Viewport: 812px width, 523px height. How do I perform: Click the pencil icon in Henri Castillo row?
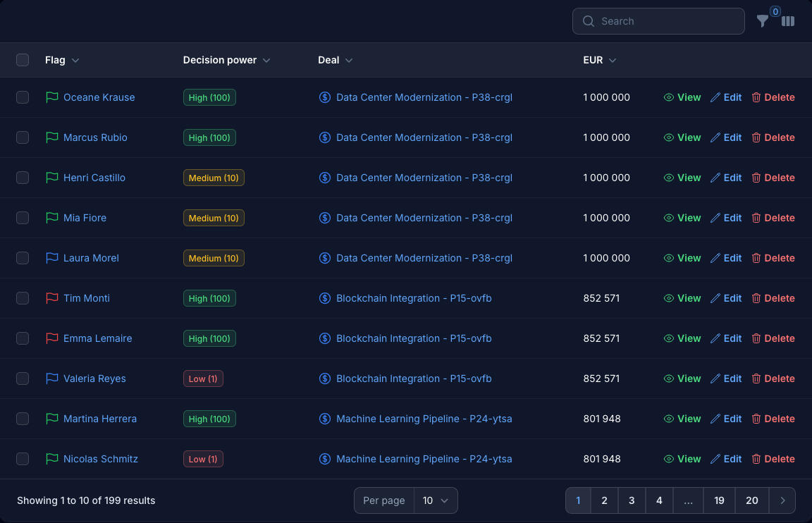715,178
